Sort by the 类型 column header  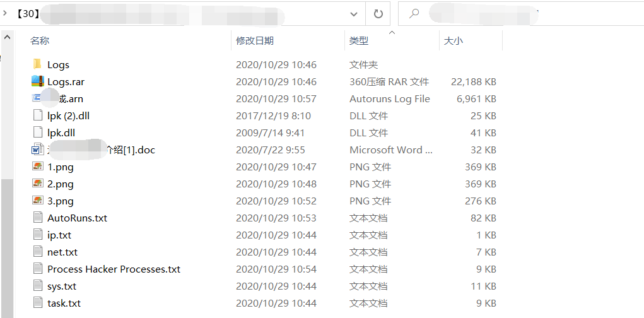coord(358,40)
